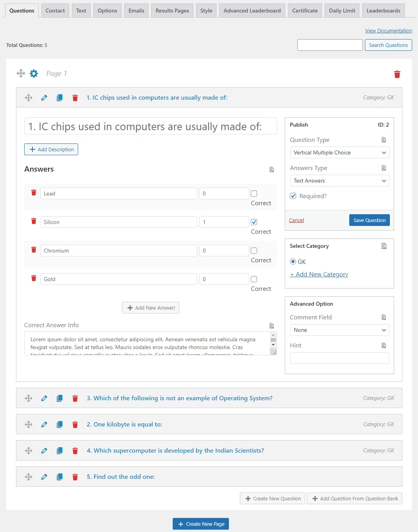Mark Lead as correct answer
Image resolution: width=418 pixels, height=532 pixels.
pos(254,193)
